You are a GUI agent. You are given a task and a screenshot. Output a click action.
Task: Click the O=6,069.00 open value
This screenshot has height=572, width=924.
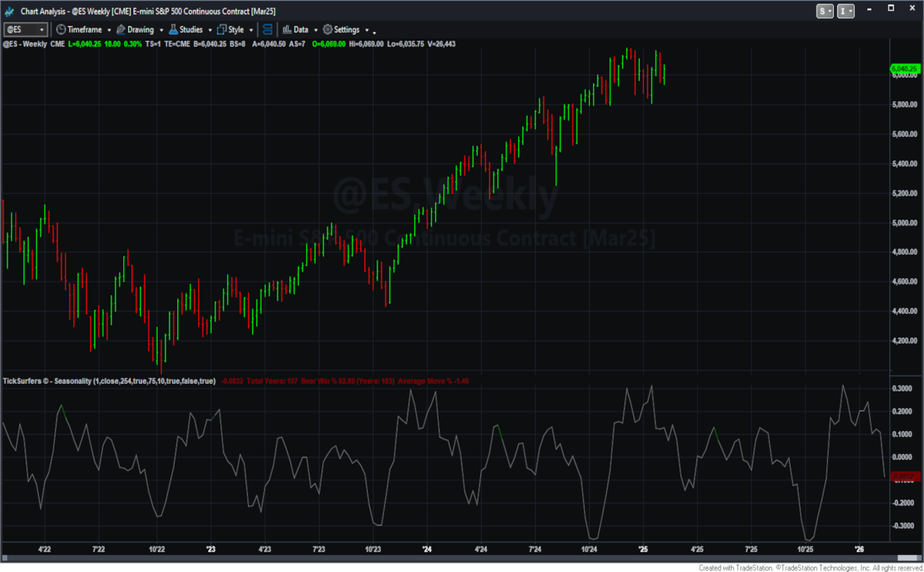[x=329, y=44]
